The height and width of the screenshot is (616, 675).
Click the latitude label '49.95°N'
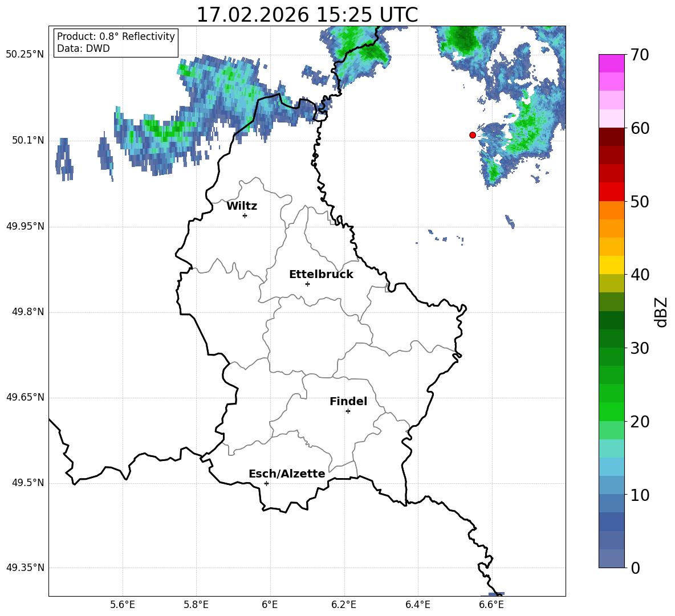click(x=25, y=226)
